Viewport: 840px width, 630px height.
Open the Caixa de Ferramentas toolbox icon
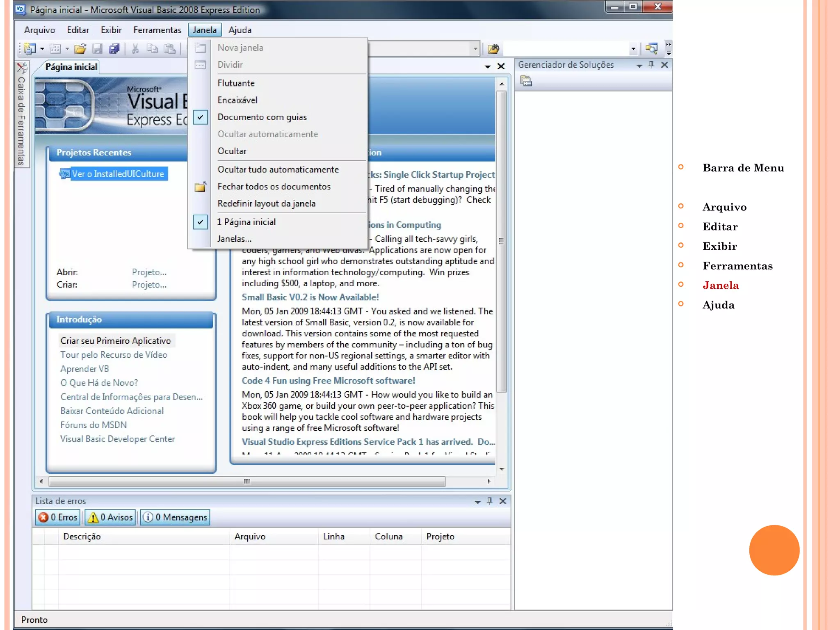pyautogui.click(x=22, y=68)
